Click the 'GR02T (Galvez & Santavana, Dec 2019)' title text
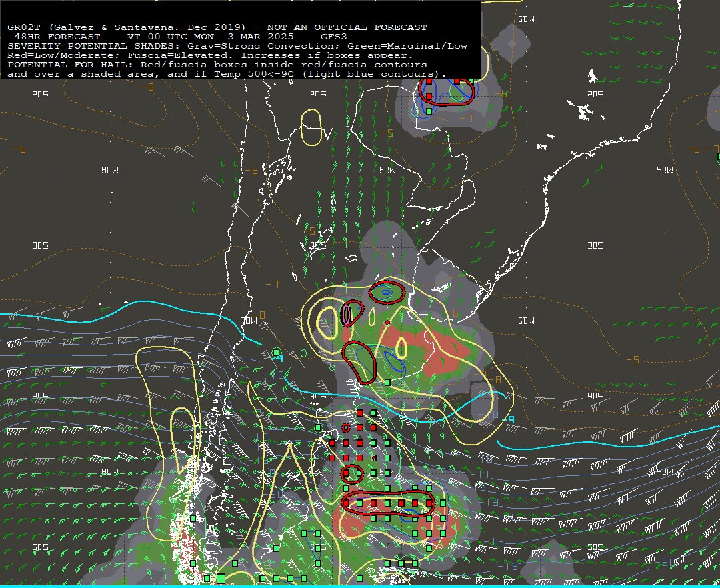Image resolution: width=720 pixels, height=588 pixels. 127,27
